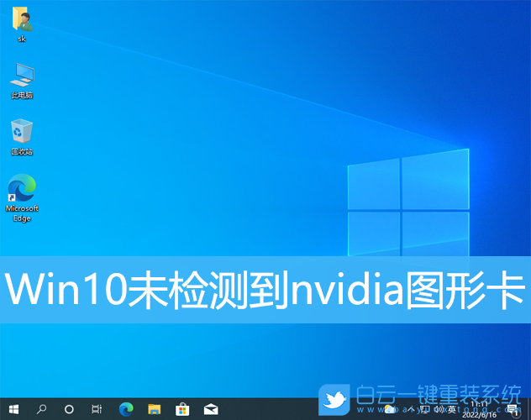Viewport: 531px width, 420px height.
Task: Open clock showing 11:11 2022/6/16
Action: 479,409
